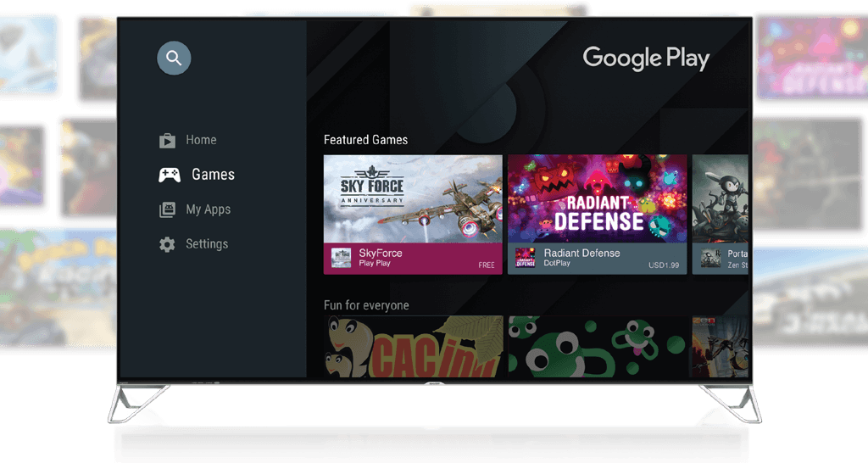This screenshot has width=868, height=463.
Task: Select the Games menu label
Action: point(213,175)
